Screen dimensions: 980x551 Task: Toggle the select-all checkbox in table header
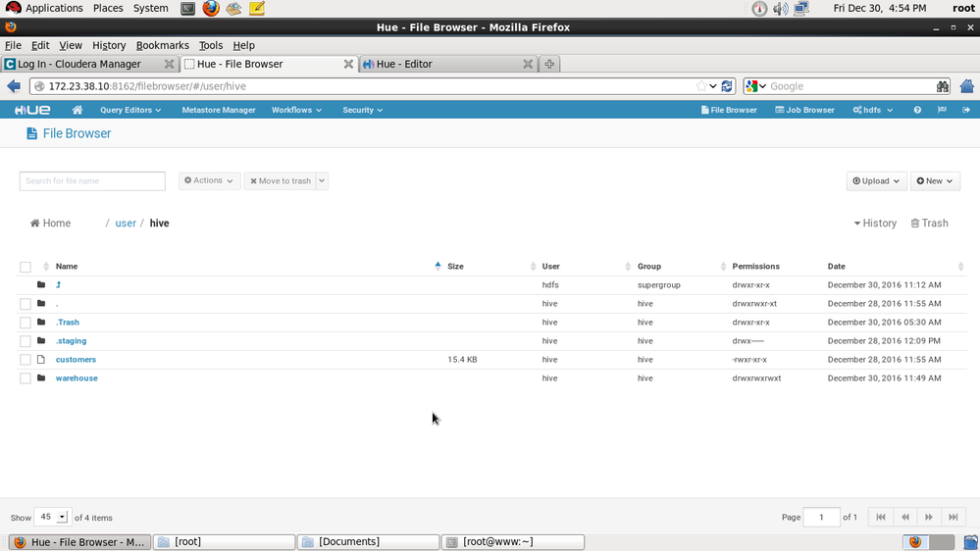[25, 267]
